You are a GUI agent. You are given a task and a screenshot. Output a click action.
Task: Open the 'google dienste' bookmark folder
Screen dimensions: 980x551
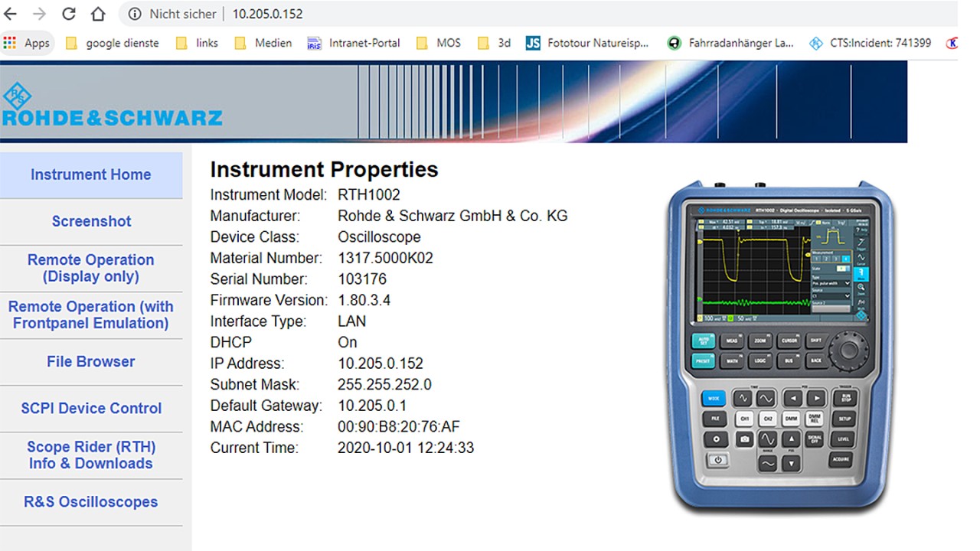[x=112, y=43]
